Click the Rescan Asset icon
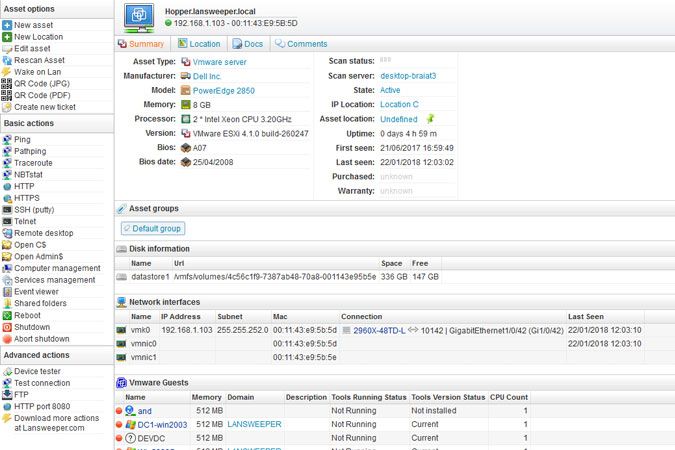Image resolution: width=675 pixels, height=450 pixels. click(x=7, y=59)
